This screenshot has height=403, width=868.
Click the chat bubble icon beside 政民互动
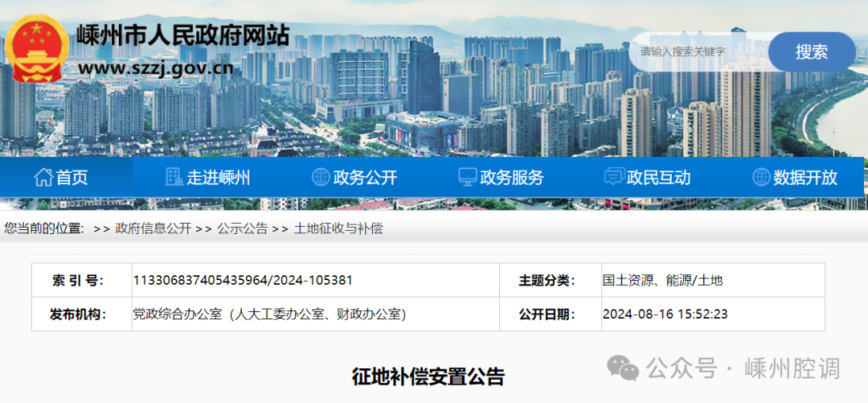point(614,178)
